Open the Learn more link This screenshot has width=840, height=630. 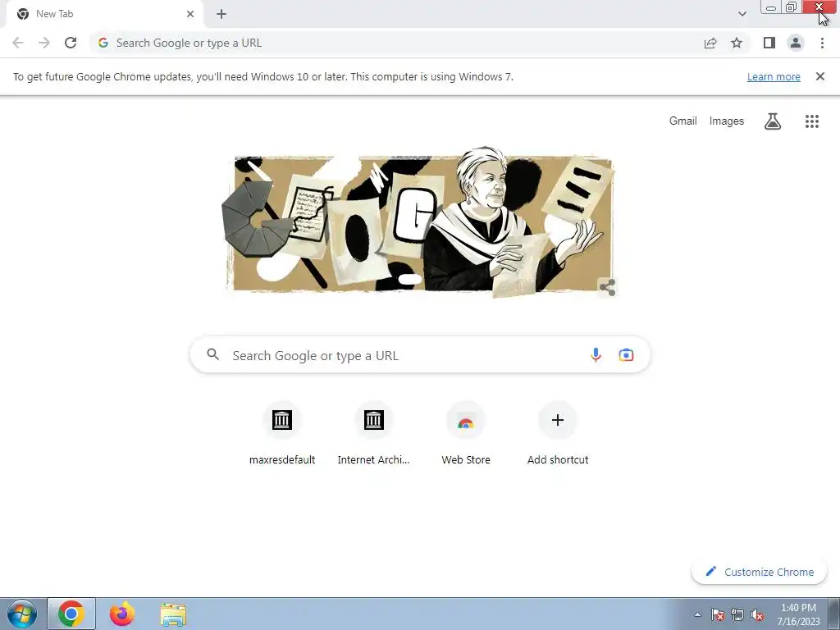click(774, 76)
